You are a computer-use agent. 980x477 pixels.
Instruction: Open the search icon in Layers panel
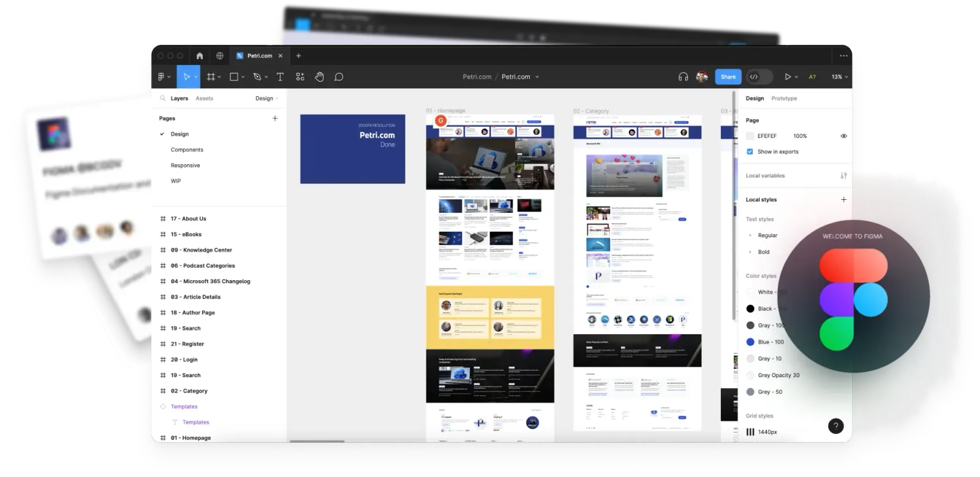coord(163,98)
